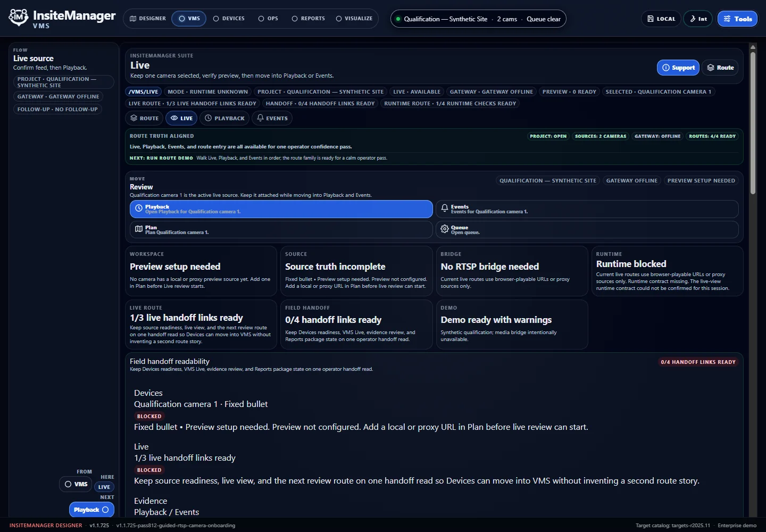
Task: Click the Local save button
Action: 661,19
